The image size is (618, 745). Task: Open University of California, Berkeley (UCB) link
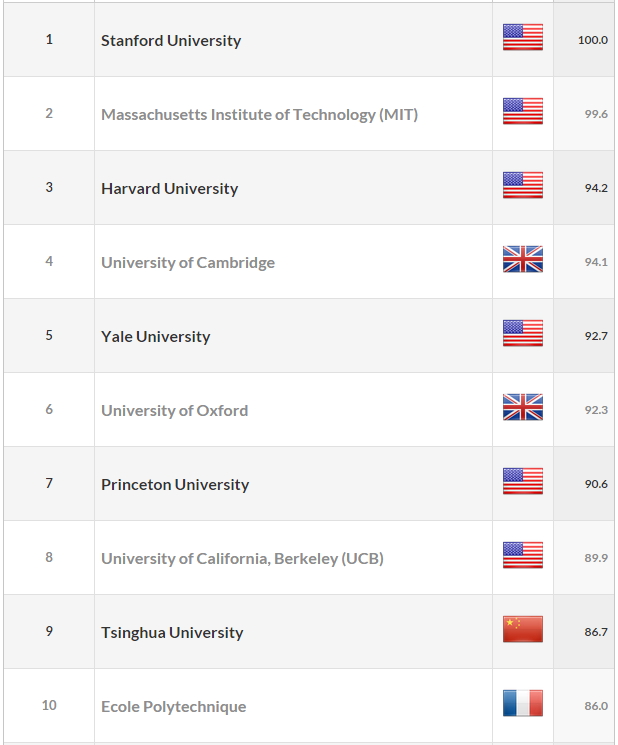pos(242,559)
